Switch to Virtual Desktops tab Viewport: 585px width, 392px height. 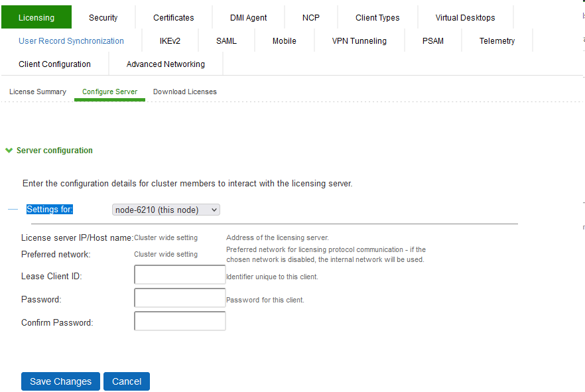465,17
